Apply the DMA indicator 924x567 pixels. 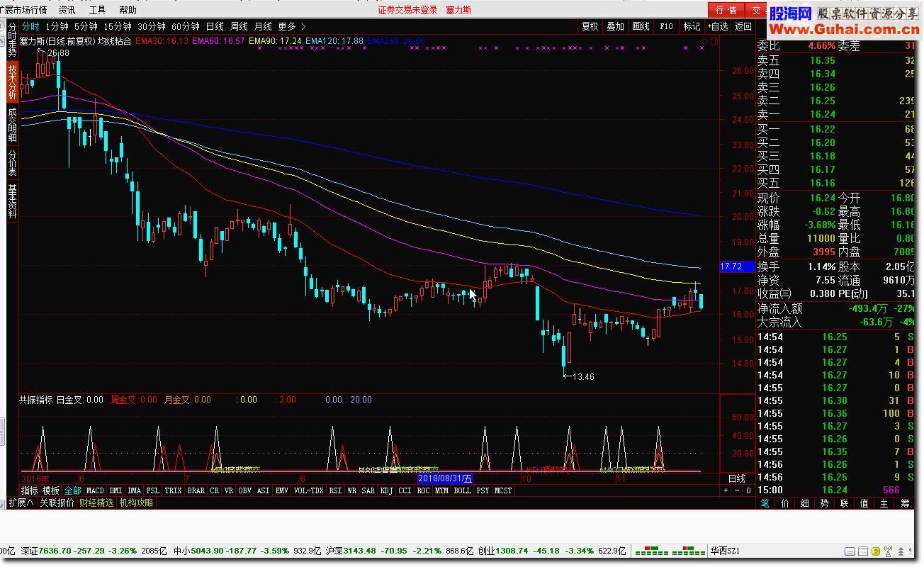pos(134,490)
